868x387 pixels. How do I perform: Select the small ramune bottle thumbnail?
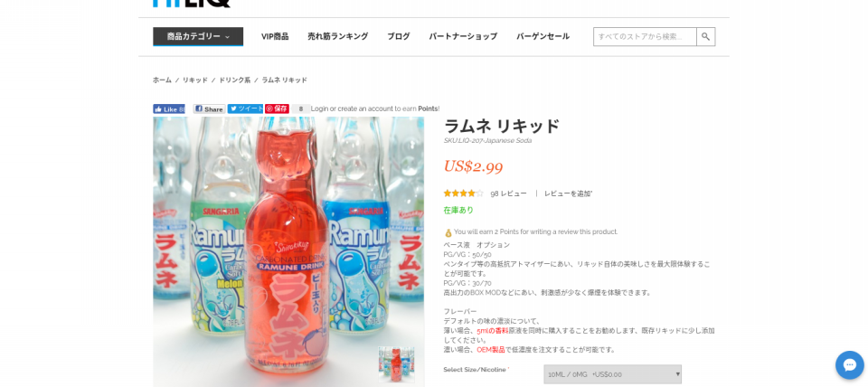coord(396,364)
